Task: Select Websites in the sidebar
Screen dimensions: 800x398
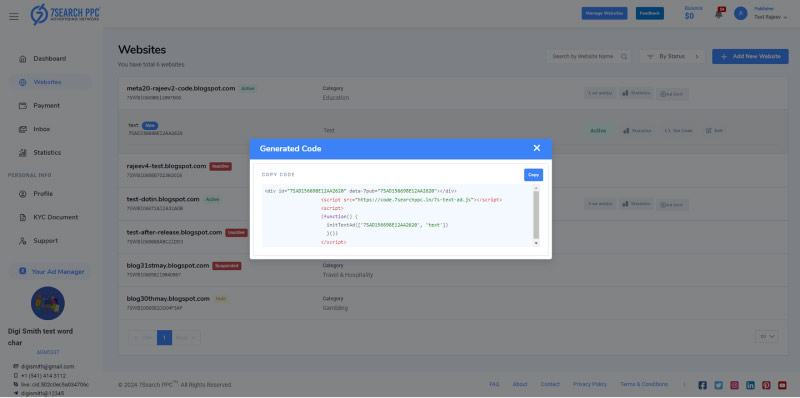Action: [x=49, y=82]
